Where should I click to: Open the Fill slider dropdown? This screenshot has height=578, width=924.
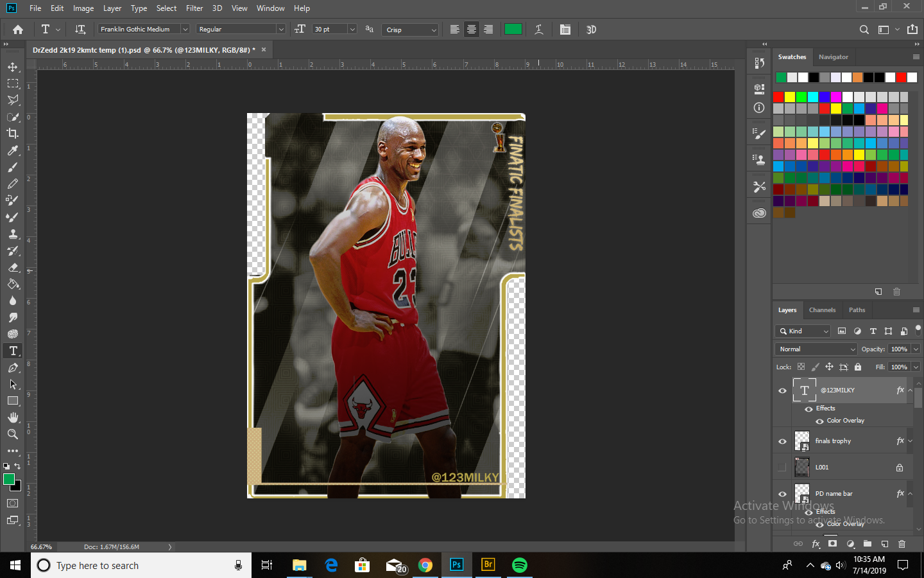click(916, 367)
